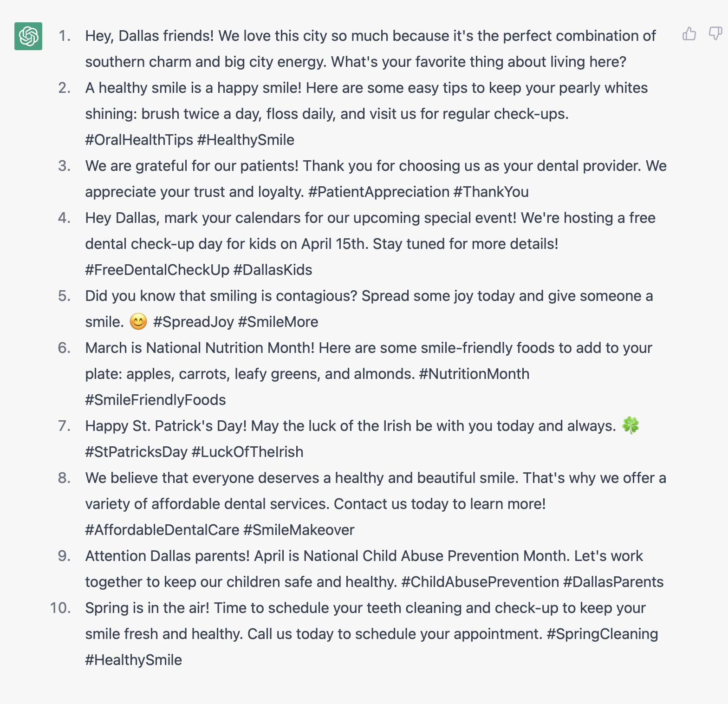
Task: Click the #SpreadJoy hashtag
Action: point(194,322)
